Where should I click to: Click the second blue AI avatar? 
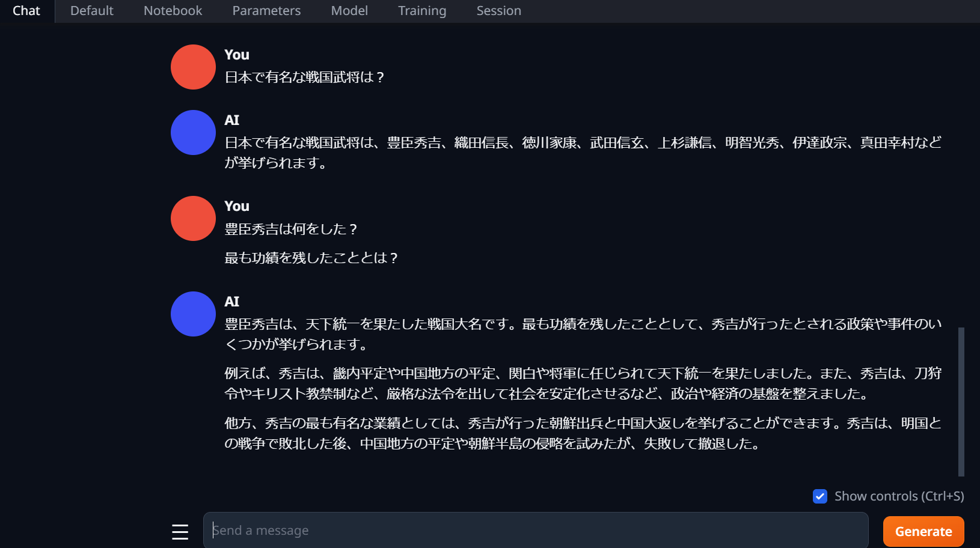[x=193, y=314]
